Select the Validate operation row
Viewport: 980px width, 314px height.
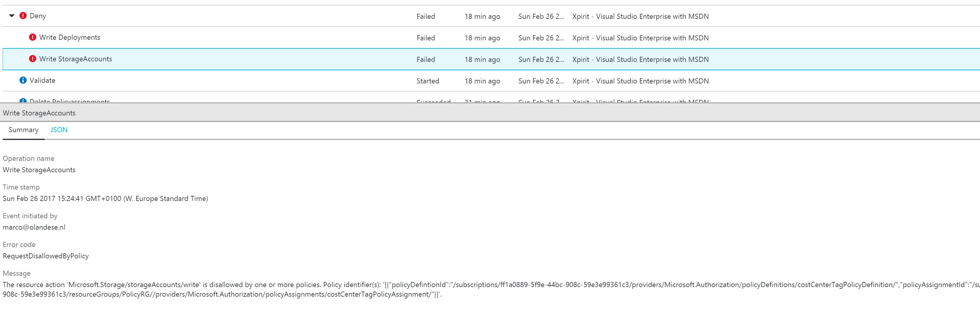tap(491, 80)
